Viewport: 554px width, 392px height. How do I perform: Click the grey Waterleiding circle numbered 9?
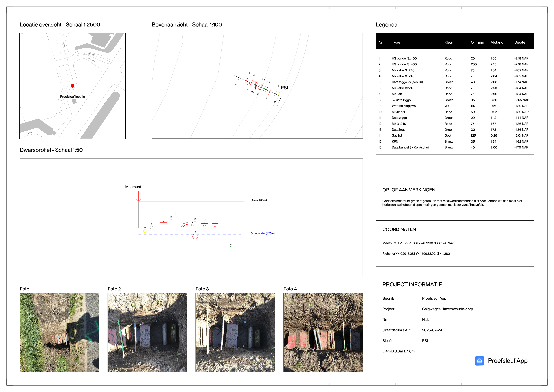tap(152, 227)
